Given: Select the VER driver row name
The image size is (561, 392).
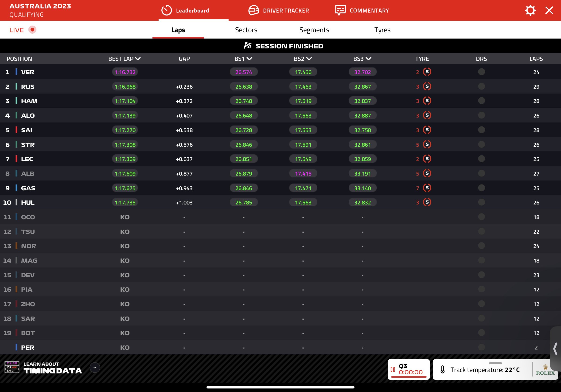Looking at the screenshot, I should (28, 72).
